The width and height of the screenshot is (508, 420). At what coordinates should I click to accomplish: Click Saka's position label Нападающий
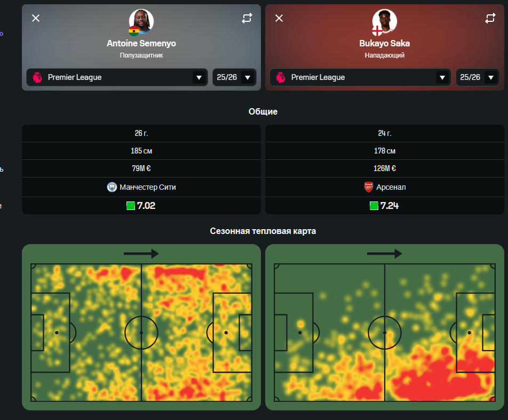385,55
